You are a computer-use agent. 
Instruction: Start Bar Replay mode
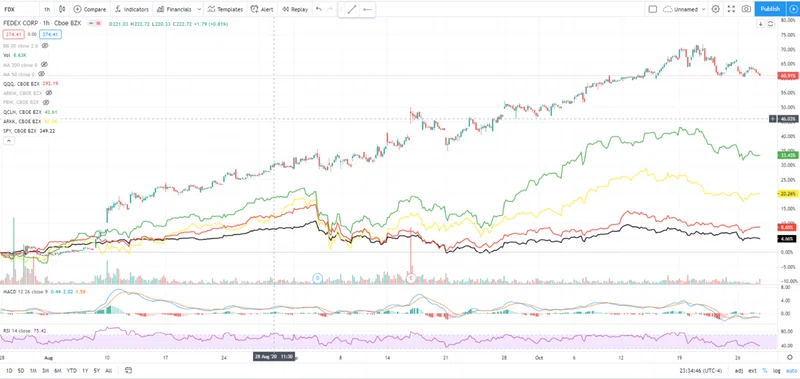[295, 9]
